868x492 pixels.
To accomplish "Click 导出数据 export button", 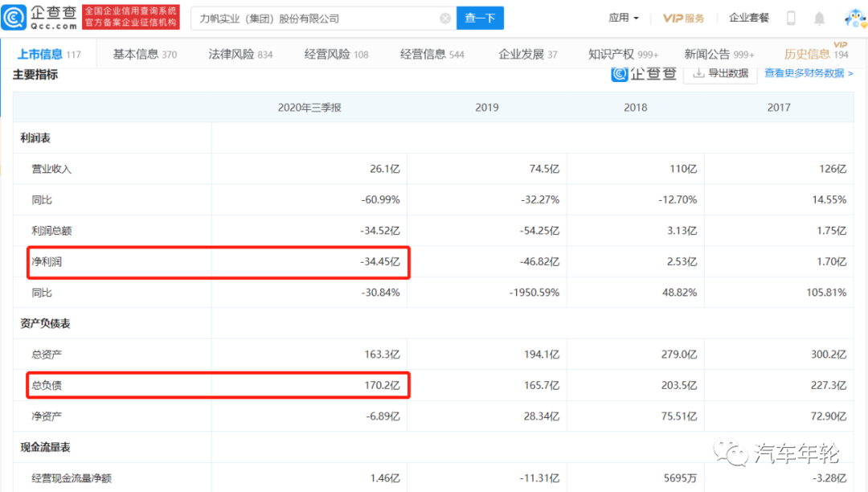I will (720, 74).
